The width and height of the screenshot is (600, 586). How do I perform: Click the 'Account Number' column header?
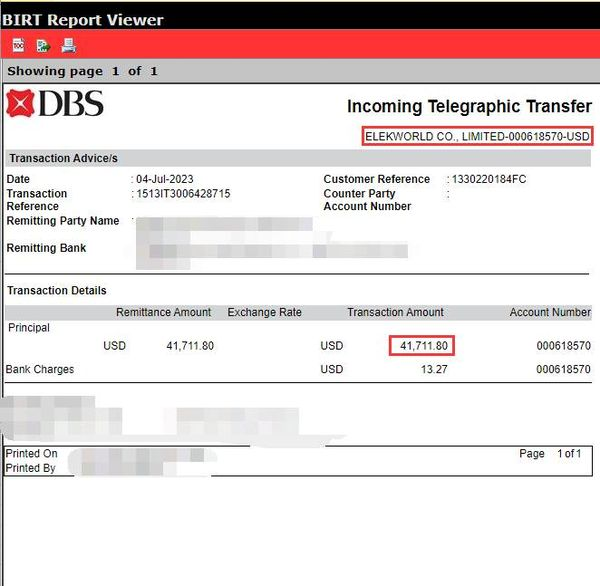pyautogui.click(x=550, y=312)
